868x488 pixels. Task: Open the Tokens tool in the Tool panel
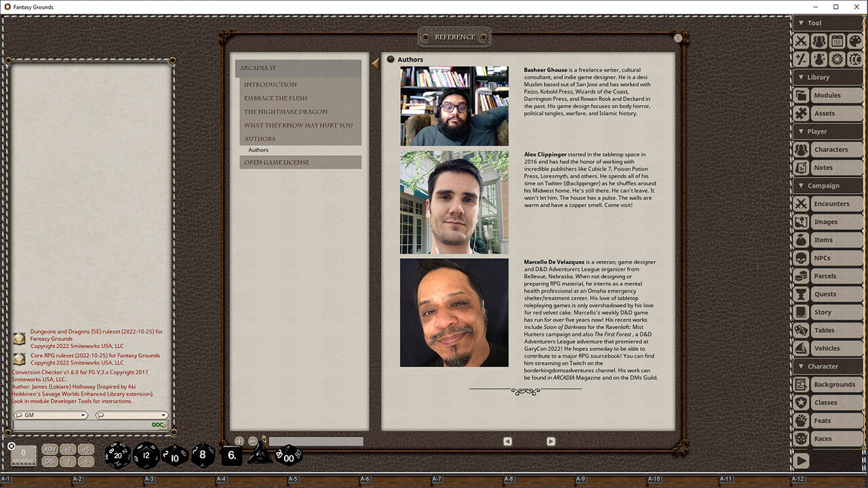point(854,60)
